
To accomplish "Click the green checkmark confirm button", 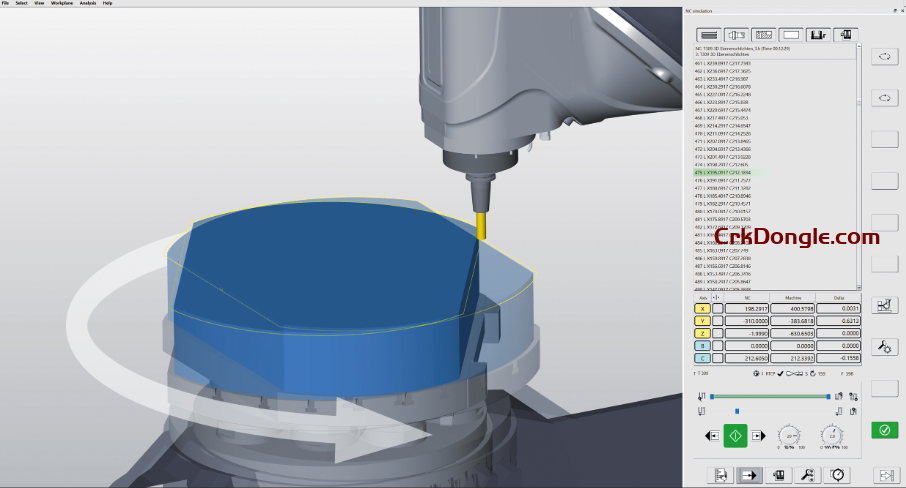I will (884, 430).
